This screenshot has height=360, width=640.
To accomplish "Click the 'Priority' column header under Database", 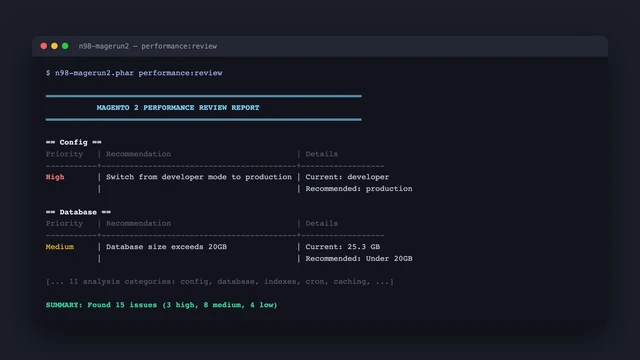I will coord(64,224).
